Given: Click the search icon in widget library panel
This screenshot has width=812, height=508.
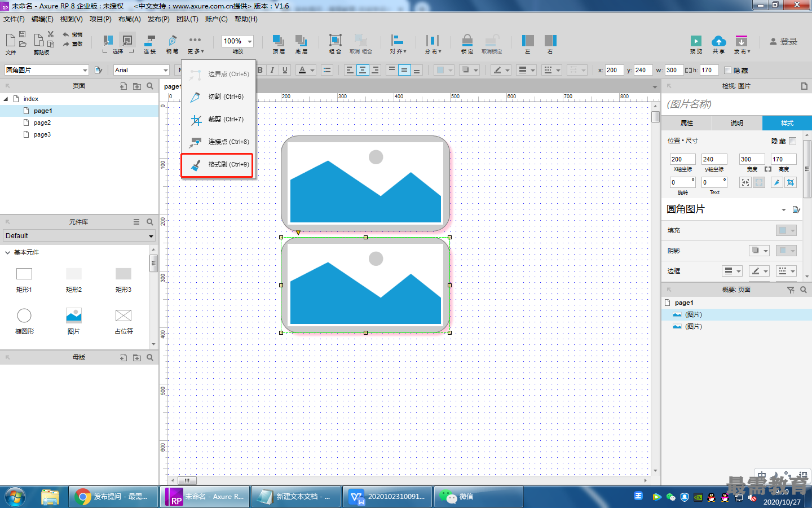Looking at the screenshot, I should click(x=150, y=222).
